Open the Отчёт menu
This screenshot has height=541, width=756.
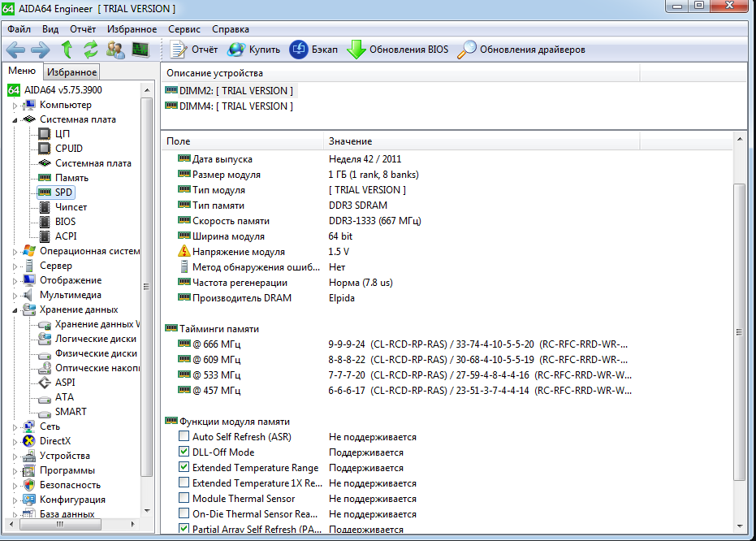[x=83, y=29]
